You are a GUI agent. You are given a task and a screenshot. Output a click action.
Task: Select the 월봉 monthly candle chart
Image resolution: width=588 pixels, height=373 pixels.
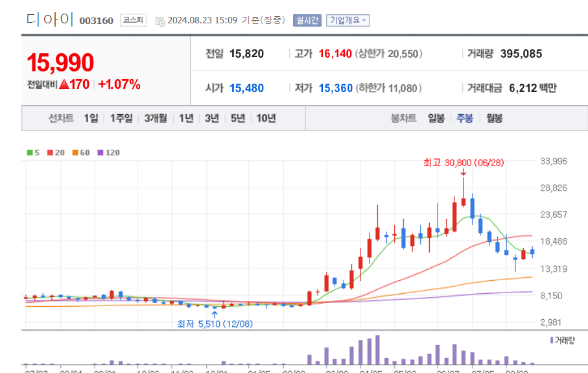pyautogui.click(x=494, y=119)
